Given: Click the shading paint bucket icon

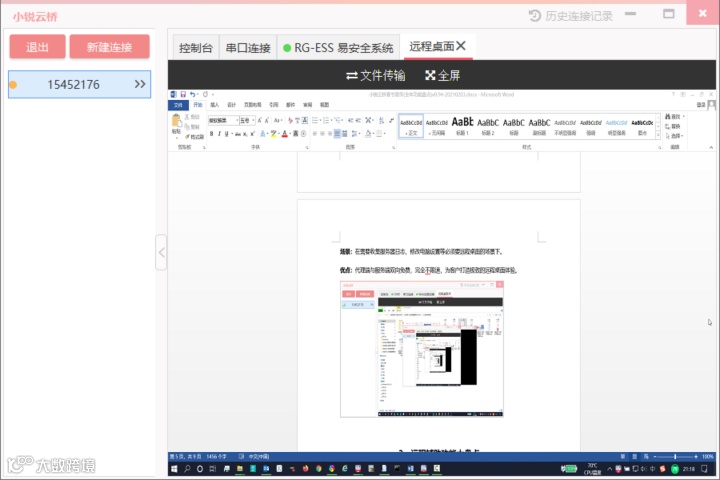Looking at the screenshot, I should point(368,134).
